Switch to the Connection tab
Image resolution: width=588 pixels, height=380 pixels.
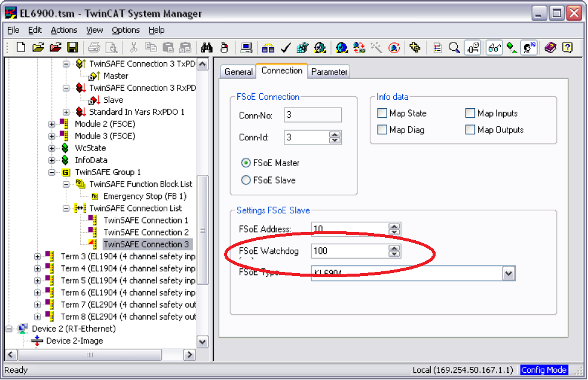(x=282, y=71)
